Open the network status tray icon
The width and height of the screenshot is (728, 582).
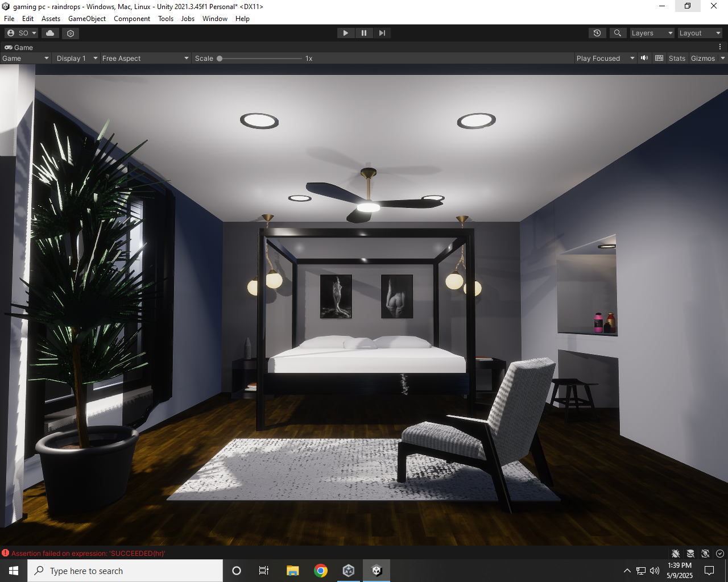pyautogui.click(x=641, y=571)
